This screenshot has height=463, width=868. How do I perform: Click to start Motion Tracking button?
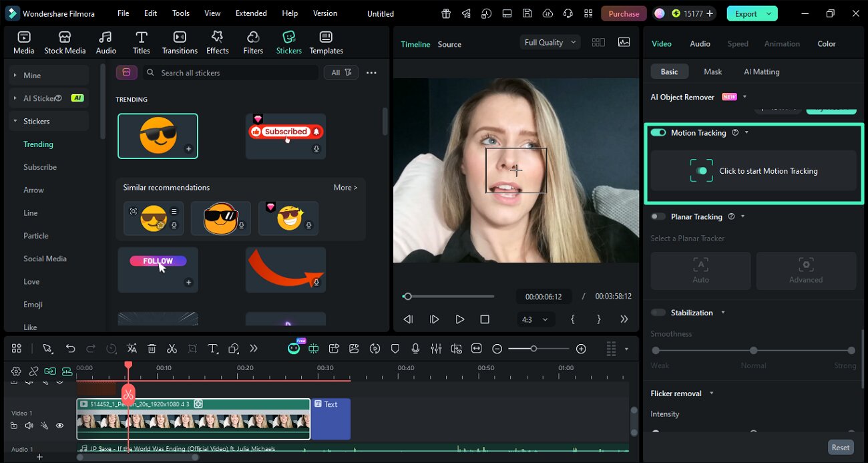(x=753, y=170)
